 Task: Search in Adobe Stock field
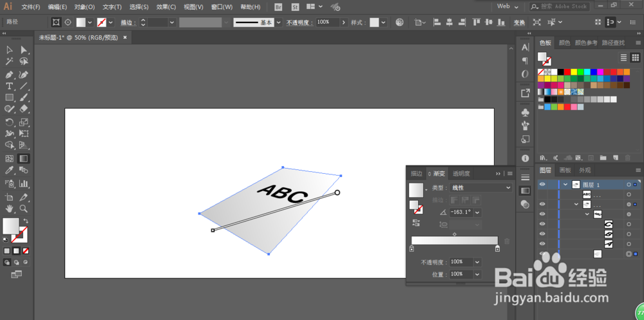(x=560, y=6)
